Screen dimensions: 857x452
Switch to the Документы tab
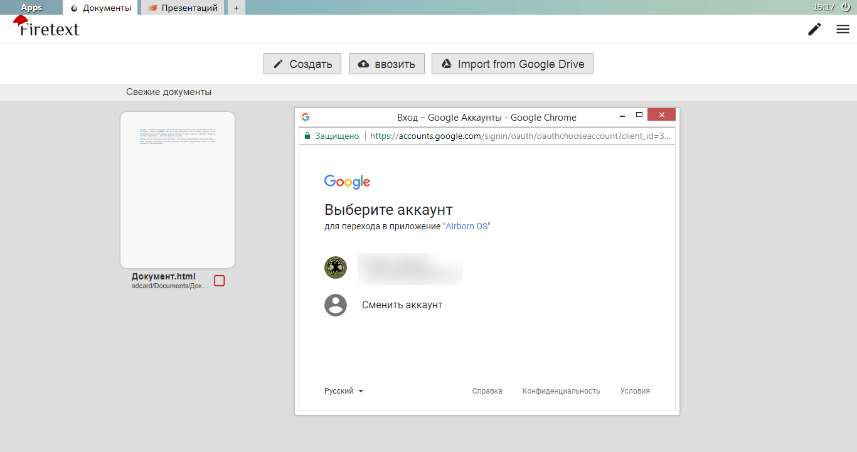[101, 8]
